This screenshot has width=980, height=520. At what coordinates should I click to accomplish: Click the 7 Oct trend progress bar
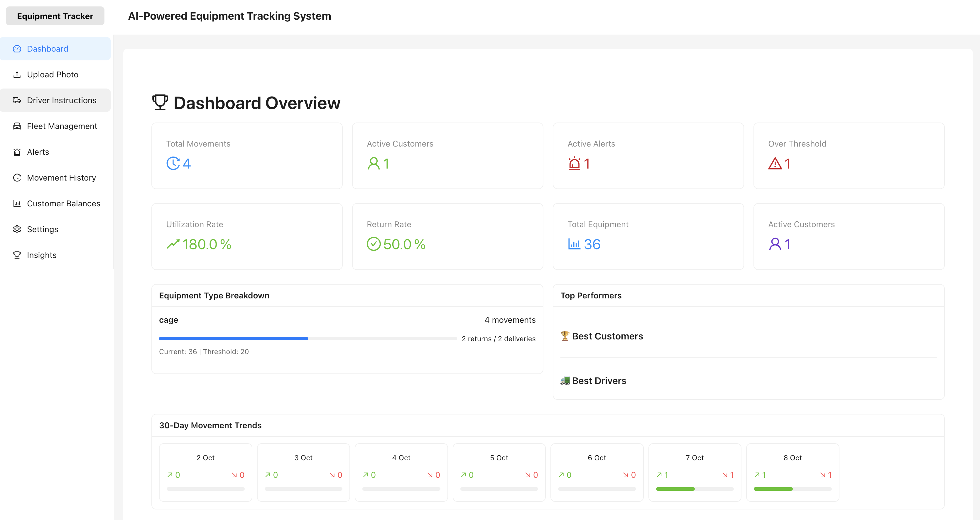click(x=694, y=489)
